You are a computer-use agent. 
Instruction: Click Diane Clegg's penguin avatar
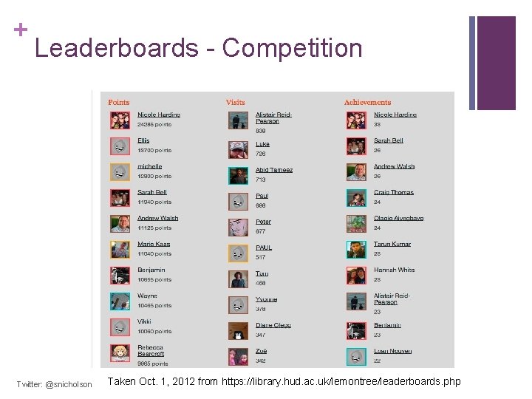tap(238, 330)
